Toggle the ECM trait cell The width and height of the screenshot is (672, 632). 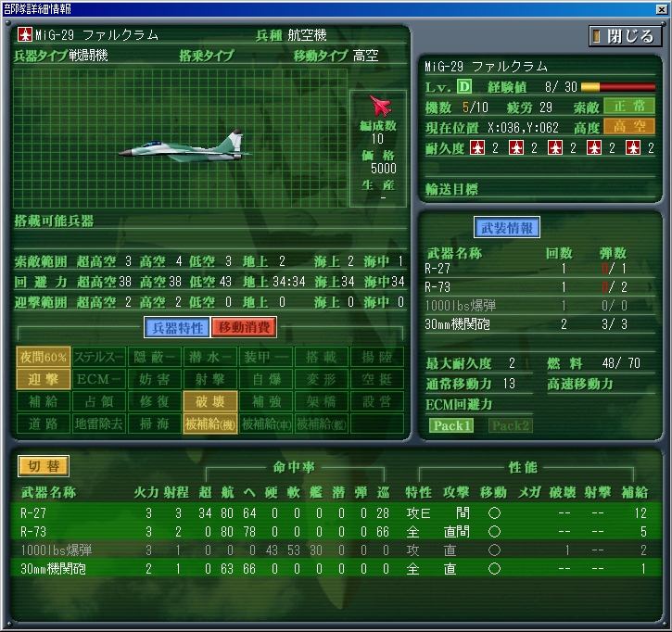(x=99, y=379)
